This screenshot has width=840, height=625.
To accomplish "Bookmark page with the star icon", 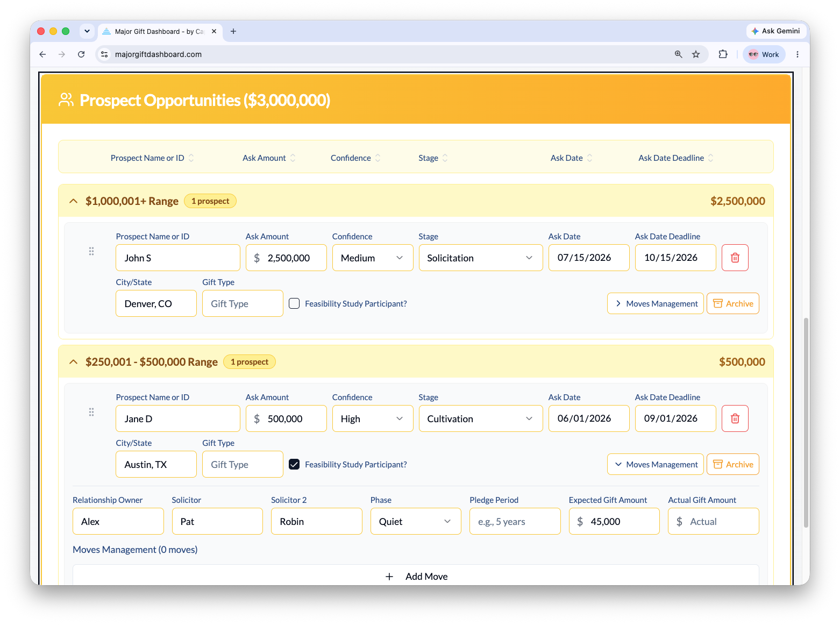I will coord(696,54).
